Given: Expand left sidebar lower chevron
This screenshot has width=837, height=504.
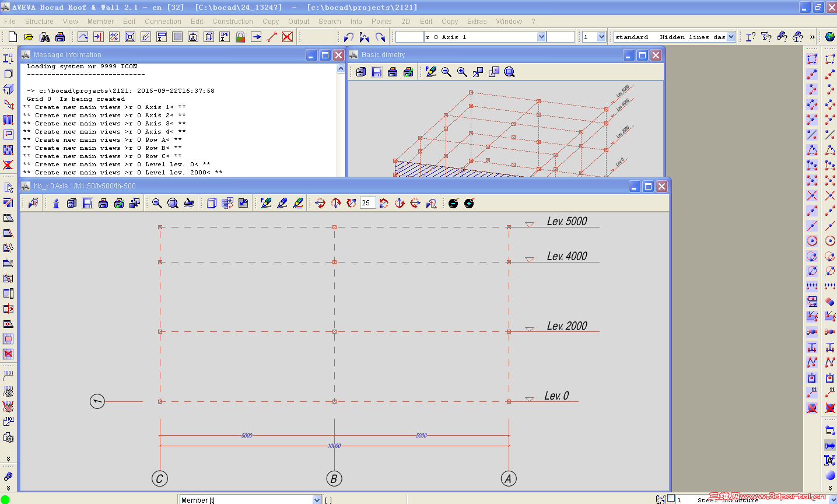Looking at the screenshot, I should click(x=8, y=488).
